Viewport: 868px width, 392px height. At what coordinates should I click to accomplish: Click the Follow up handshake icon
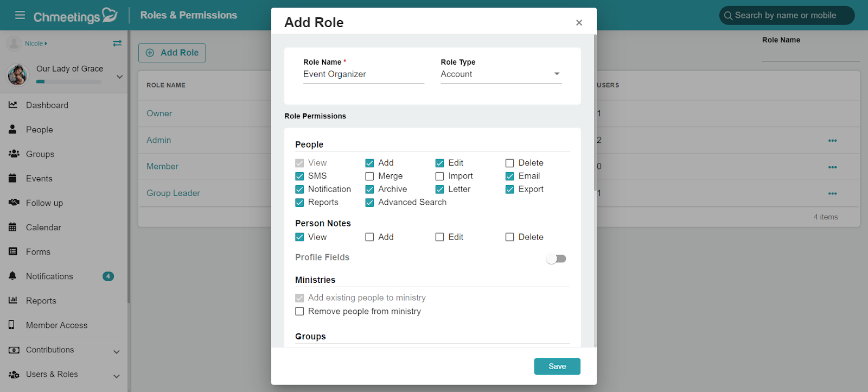[14, 203]
